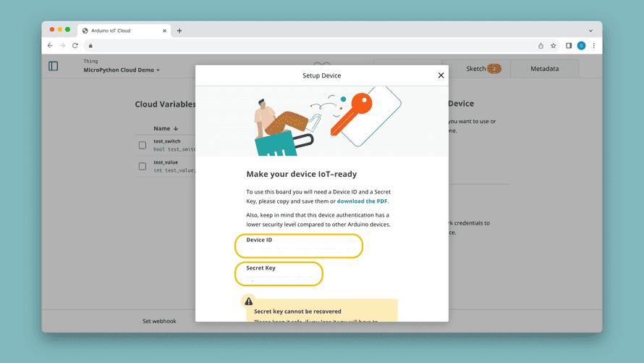Image resolution: width=644 pixels, height=363 pixels.
Task: Check the test_value variable checkbox
Action: pos(143,167)
